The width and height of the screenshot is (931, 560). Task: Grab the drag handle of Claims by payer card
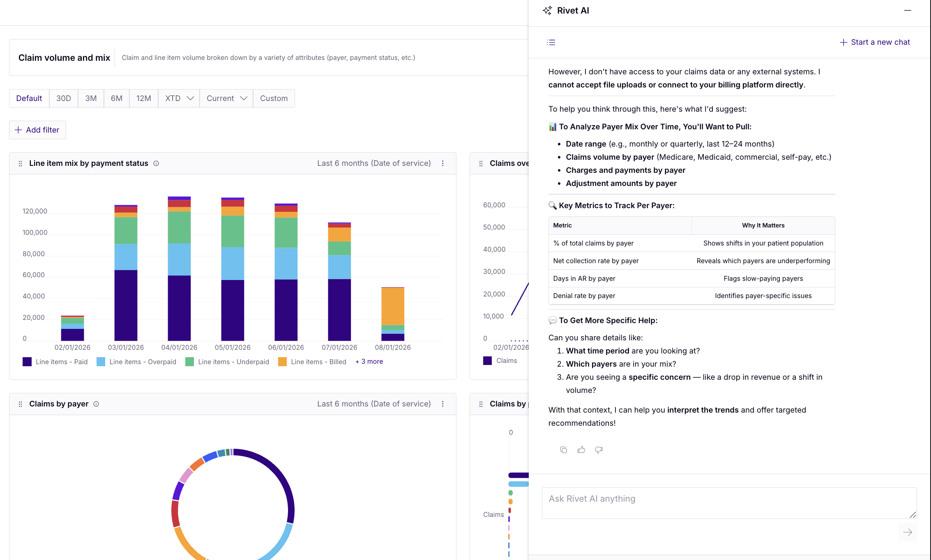tap(20, 404)
